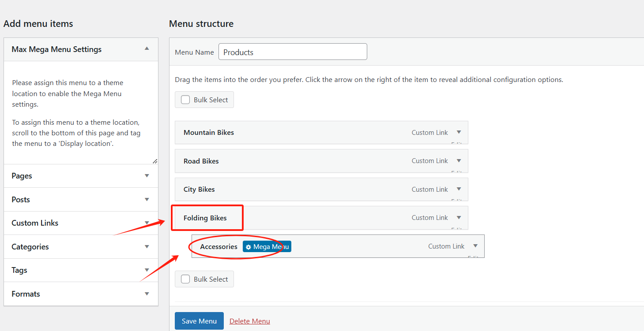Expand the Mountain Bikes item options arrow
Viewport: 644px width, 331px height.
(x=459, y=132)
